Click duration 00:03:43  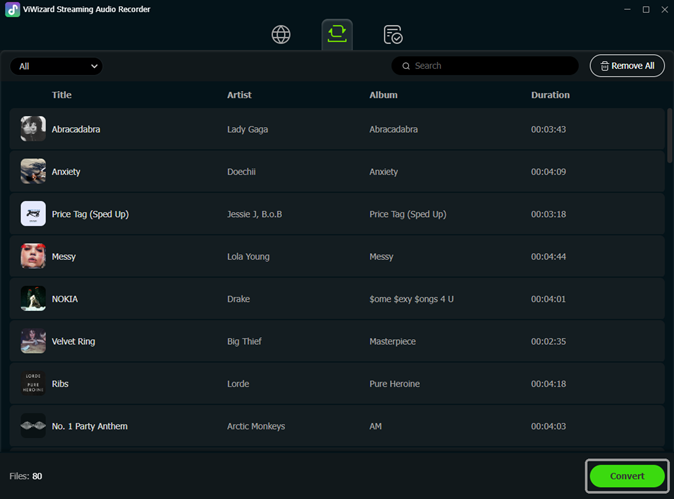pos(548,129)
